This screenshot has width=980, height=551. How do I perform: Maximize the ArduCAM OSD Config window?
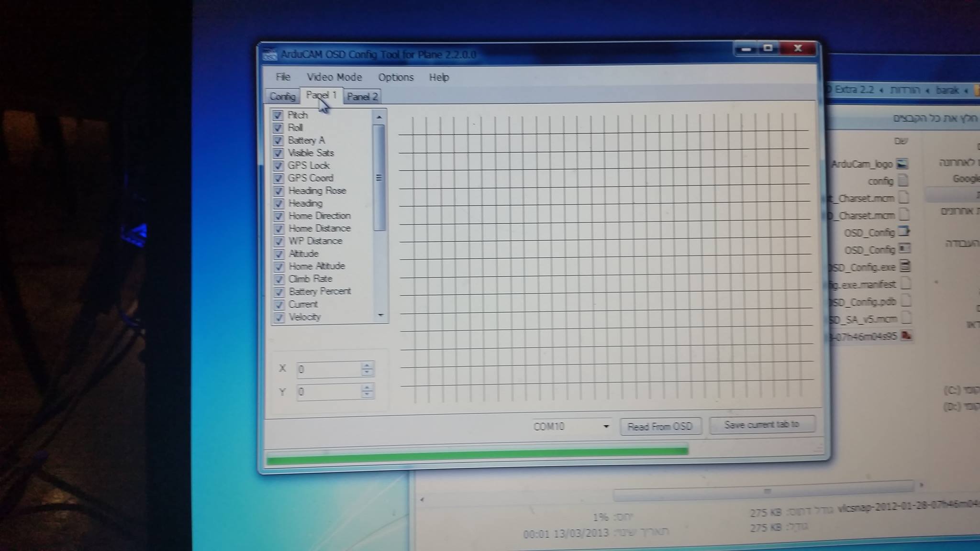click(768, 48)
